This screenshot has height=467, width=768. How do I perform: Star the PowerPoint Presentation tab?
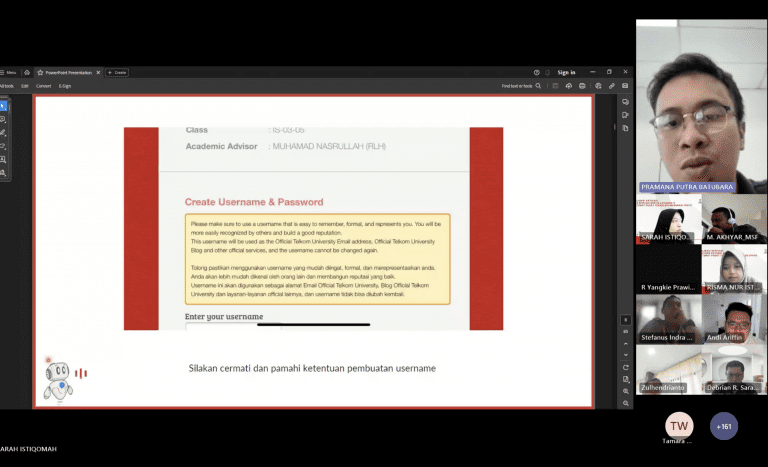coord(41,73)
